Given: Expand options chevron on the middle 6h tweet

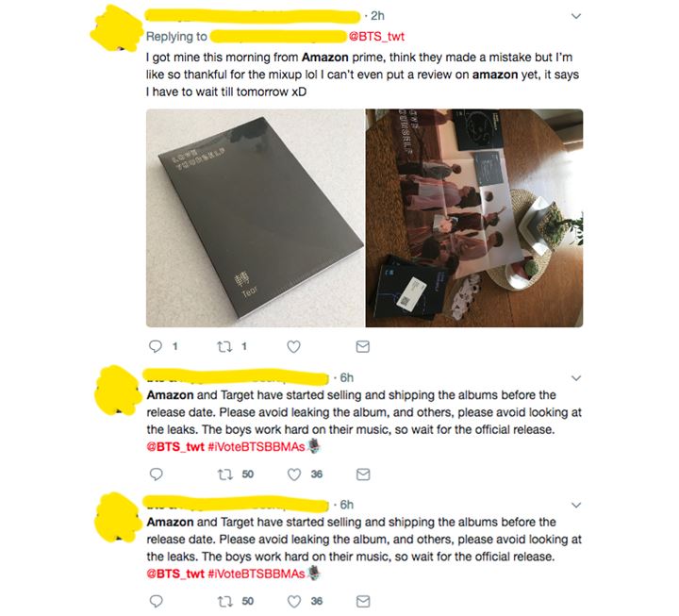Looking at the screenshot, I should pos(576,378).
